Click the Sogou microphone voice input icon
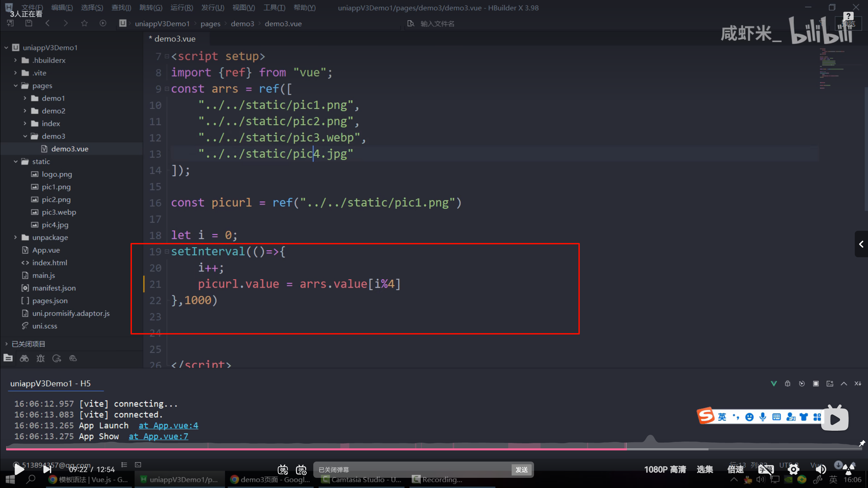The width and height of the screenshot is (868, 488). [763, 417]
